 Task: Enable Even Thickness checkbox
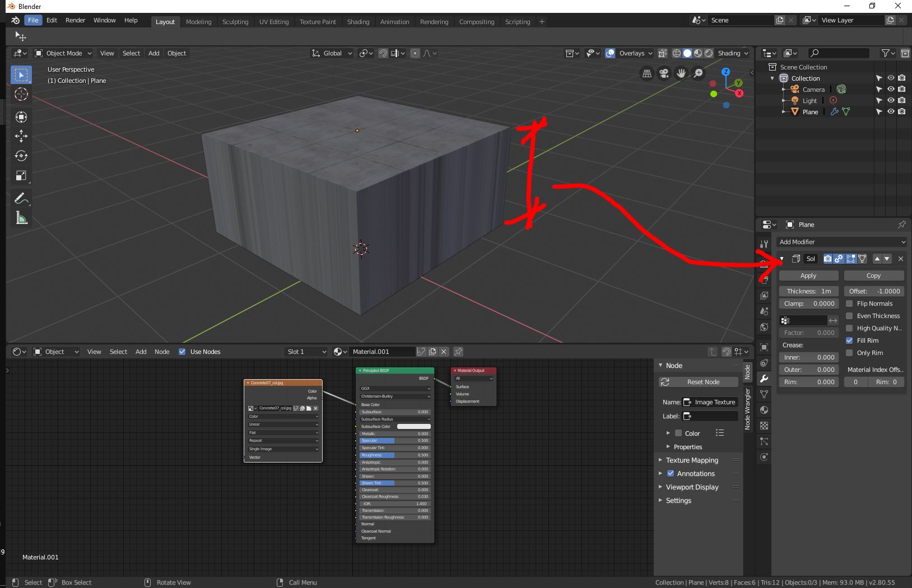tap(849, 316)
